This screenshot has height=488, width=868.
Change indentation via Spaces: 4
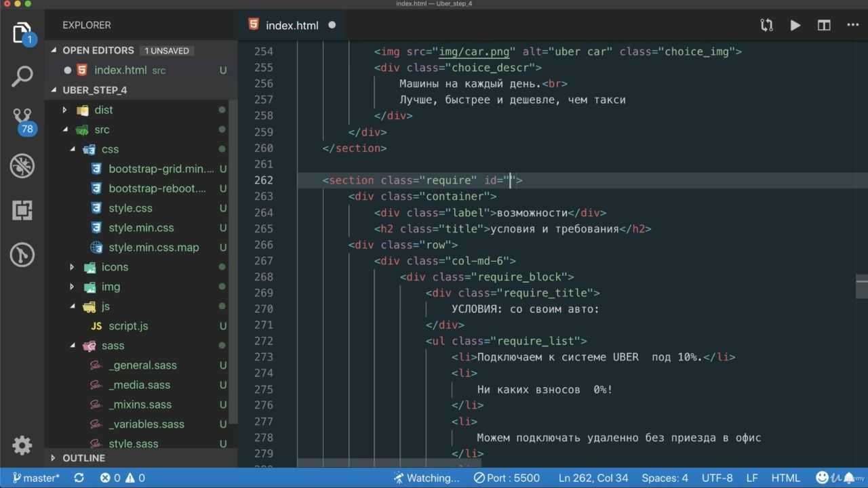[x=665, y=478]
